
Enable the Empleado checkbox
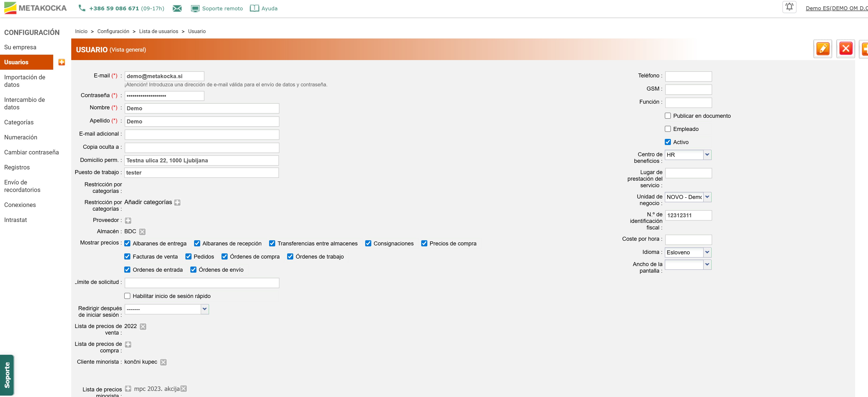(668, 129)
